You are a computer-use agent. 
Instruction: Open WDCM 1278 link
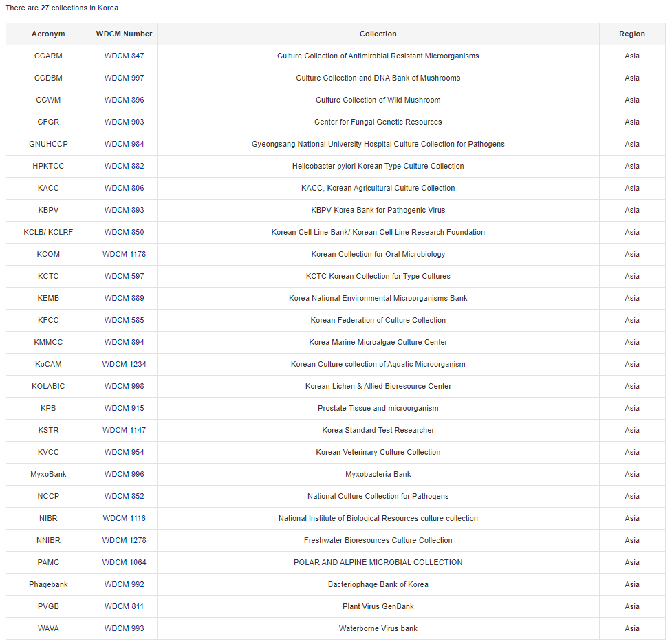(124, 540)
